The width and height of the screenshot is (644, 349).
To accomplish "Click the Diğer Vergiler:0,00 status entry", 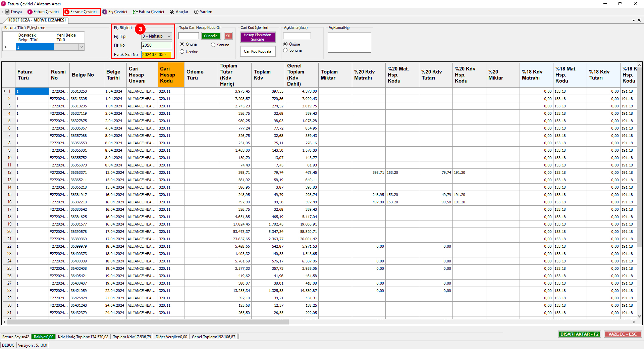I will 171,337.
